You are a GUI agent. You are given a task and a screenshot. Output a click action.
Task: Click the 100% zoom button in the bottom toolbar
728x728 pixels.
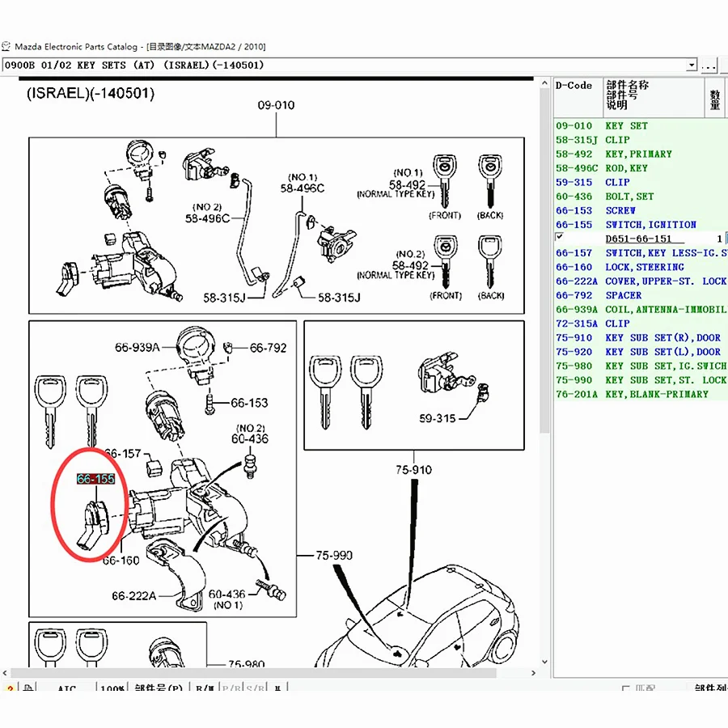tap(112, 687)
